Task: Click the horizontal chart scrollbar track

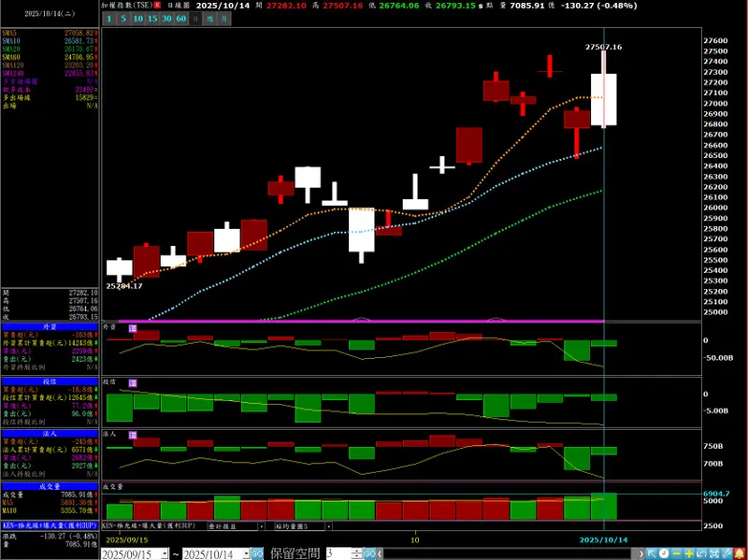Action: pyautogui.click(x=511, y=554)
